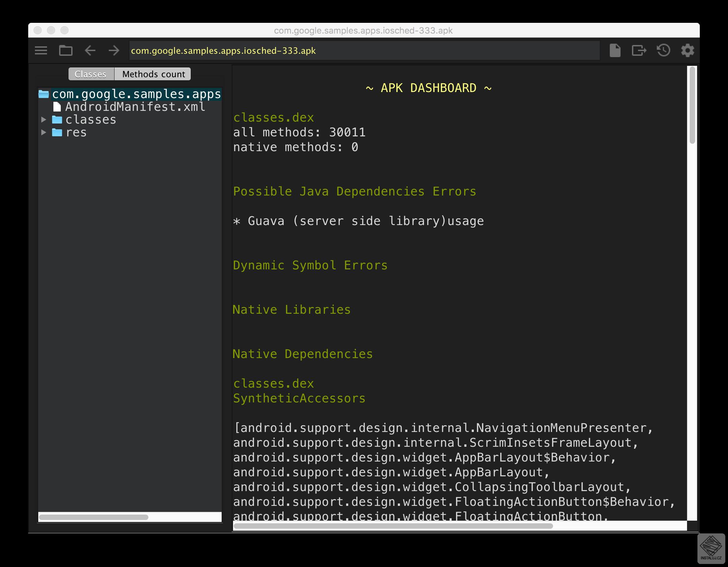The width and height of the screenshot is (728, 567).
Task: Click the FloatingActionButton$Behavior class line
Action: [x=454, y=502]
